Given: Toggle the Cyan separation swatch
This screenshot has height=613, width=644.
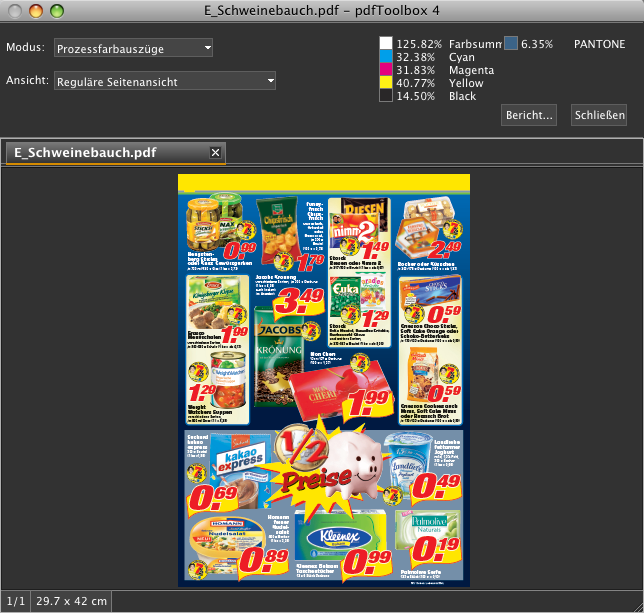Looking at the screenshot, I should click(385, 58).
